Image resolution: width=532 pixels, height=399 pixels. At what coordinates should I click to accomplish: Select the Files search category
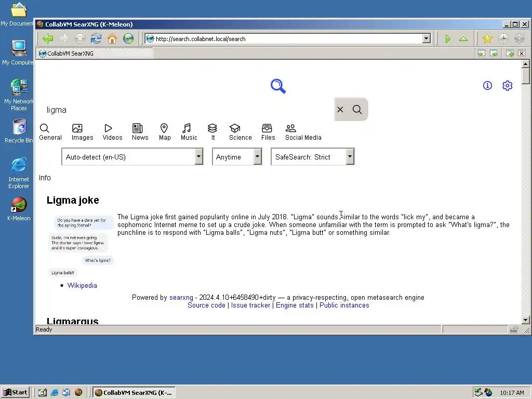(268, 132)
